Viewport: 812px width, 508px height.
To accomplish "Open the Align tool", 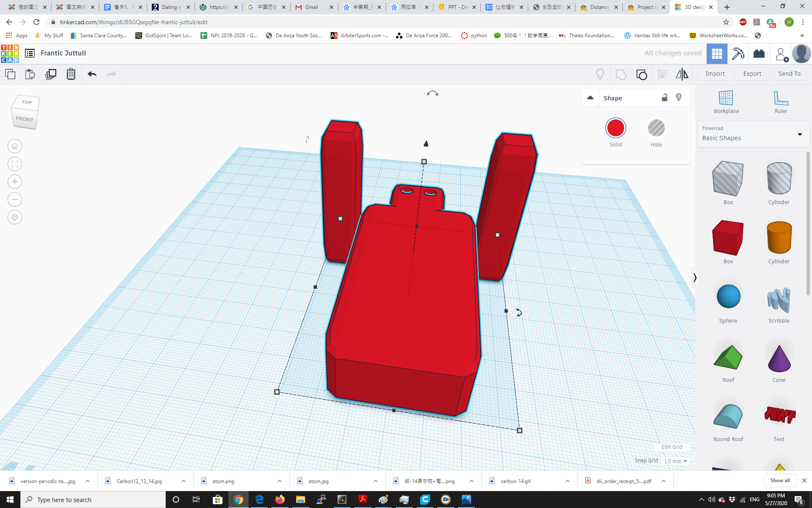I will click(x=662, y=75).
